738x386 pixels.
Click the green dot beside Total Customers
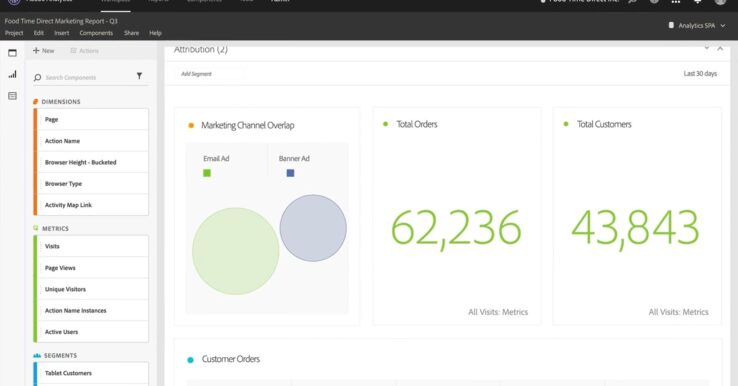coord(566,124)
